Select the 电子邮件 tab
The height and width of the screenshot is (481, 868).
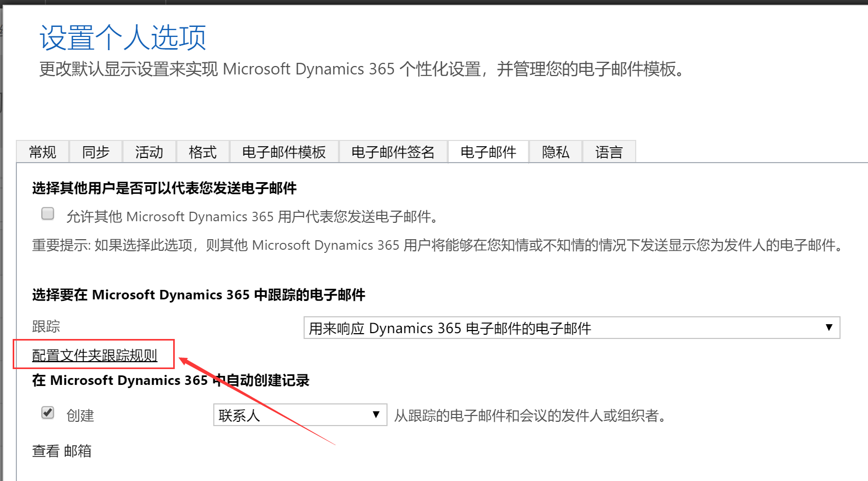tap(488, 152)
